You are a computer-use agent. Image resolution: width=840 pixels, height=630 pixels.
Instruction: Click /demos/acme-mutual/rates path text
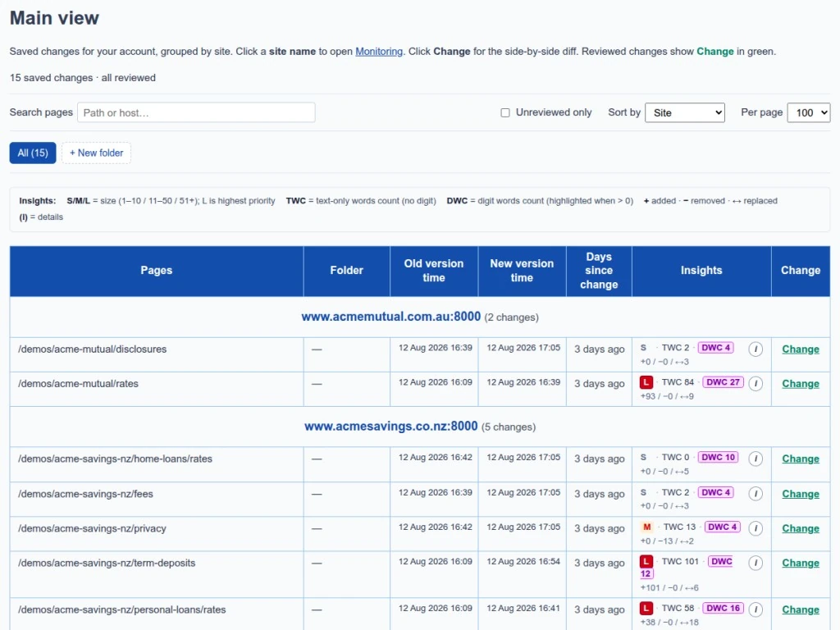click(x=78, y=384)
